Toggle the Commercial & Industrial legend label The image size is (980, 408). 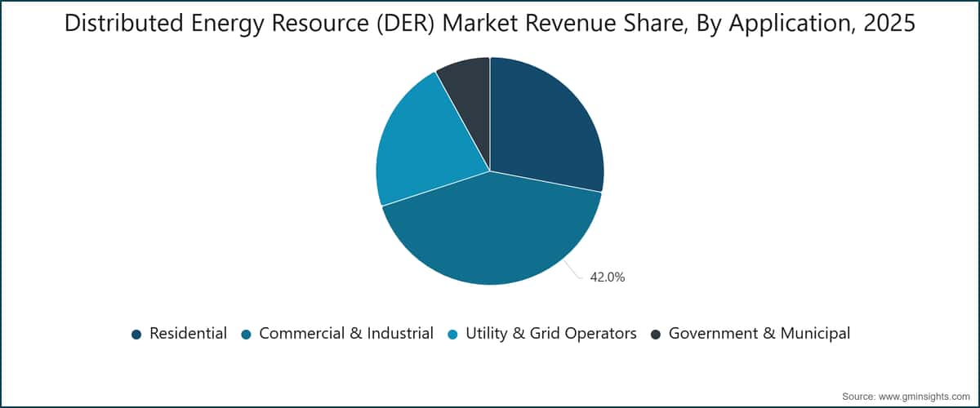point(346,333)
